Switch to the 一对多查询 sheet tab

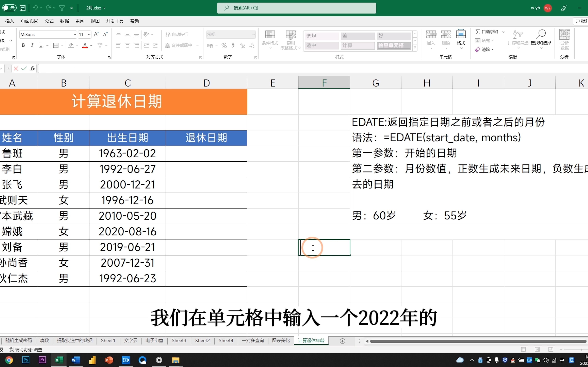(253, 340)
